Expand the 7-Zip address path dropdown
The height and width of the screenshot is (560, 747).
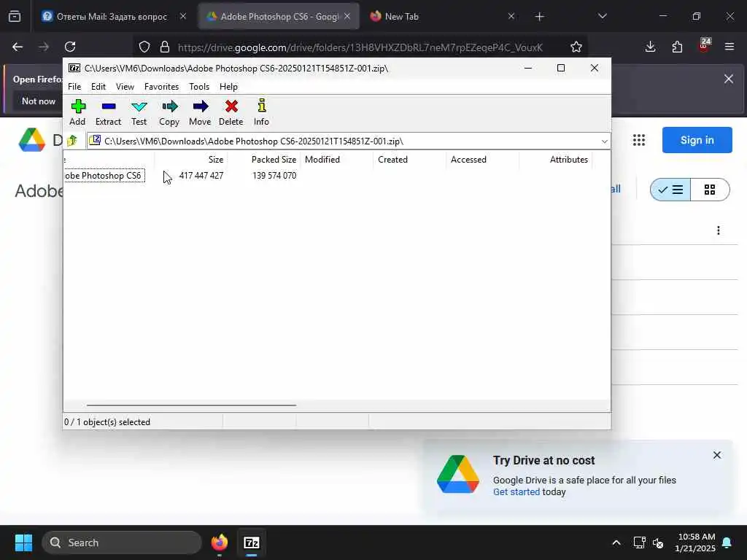point(604,141)
